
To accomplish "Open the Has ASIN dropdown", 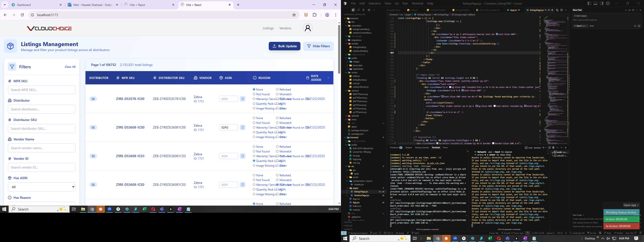I will 41,187.
